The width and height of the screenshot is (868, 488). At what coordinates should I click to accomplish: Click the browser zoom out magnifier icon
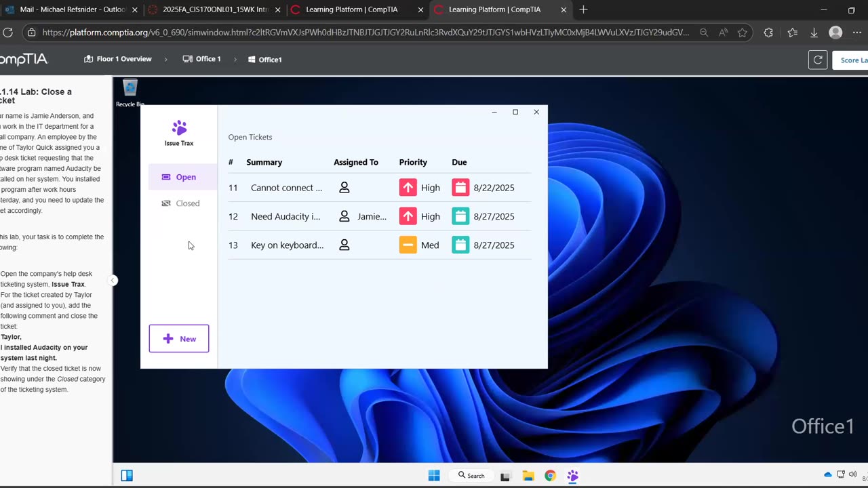coord(704,33)
